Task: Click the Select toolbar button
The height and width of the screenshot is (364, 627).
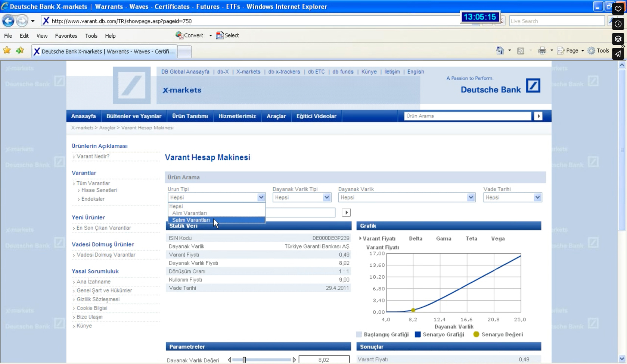Action: click(x=227, y=35)
